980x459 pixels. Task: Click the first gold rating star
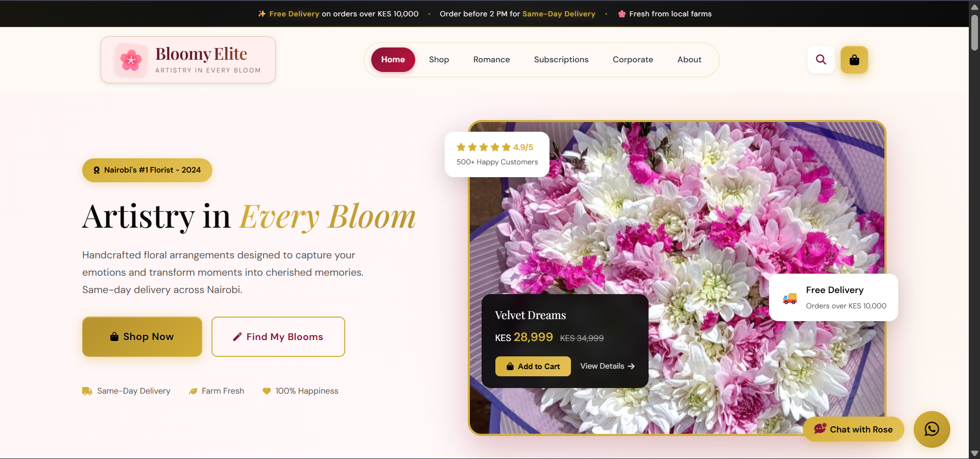(461, 147)
